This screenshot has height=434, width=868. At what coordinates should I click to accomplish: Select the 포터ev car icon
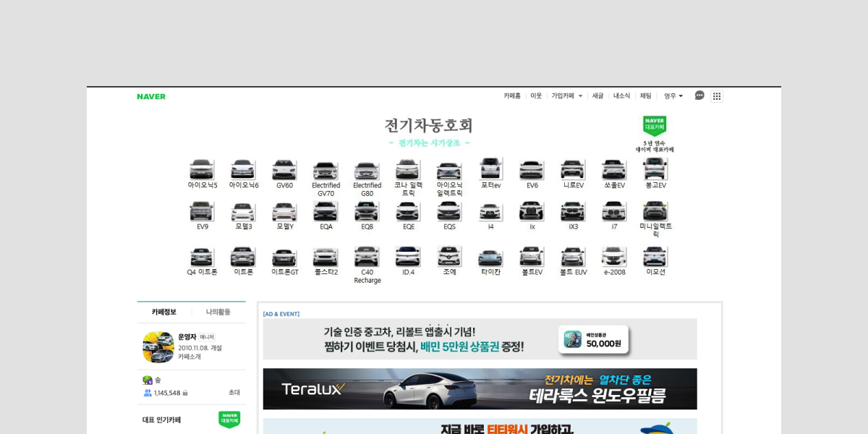click(x=490, y=169)
